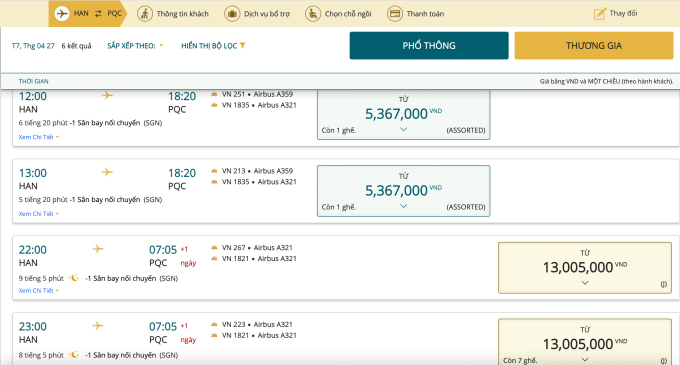Click the luggage icon for Dịch vụ bổ trợ
The width and height of the screenshot is (680, 365).
coord(232,14)
